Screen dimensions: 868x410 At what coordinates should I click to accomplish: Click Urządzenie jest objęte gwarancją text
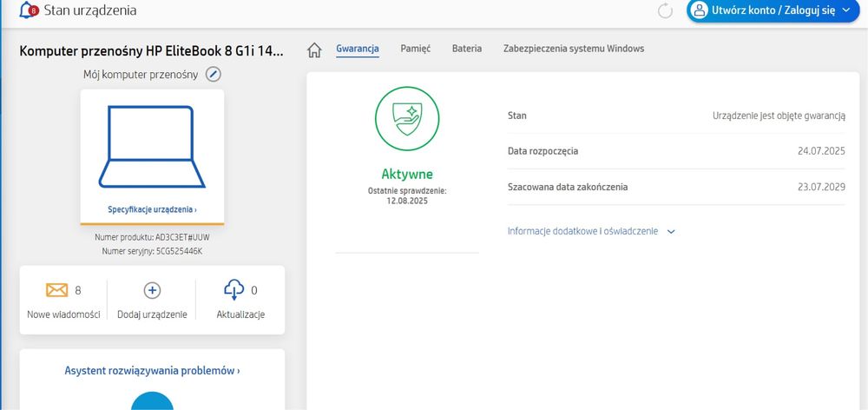(x=779, y=116)
